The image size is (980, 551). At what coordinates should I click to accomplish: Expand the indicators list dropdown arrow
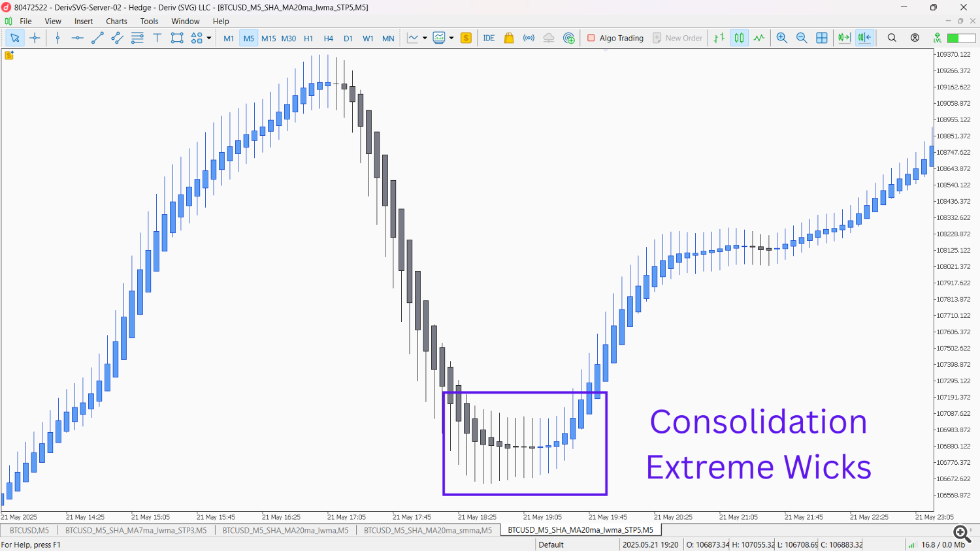(451, 38)
